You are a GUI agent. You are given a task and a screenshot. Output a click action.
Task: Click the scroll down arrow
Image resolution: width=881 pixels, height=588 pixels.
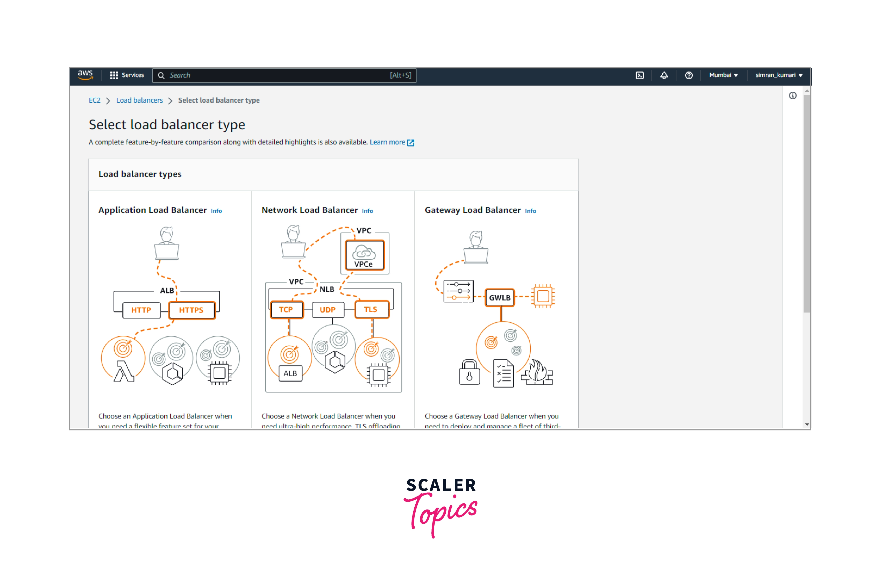pos(807,424)
